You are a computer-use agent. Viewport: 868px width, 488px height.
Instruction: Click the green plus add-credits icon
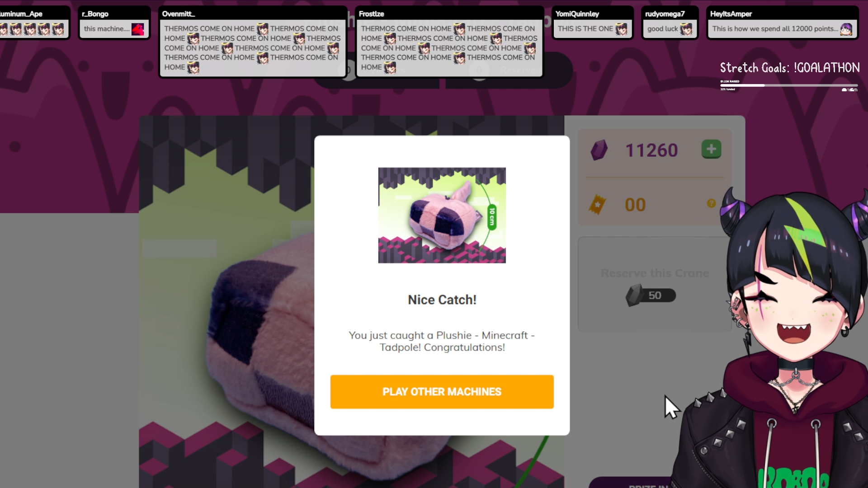coord(711,149)
